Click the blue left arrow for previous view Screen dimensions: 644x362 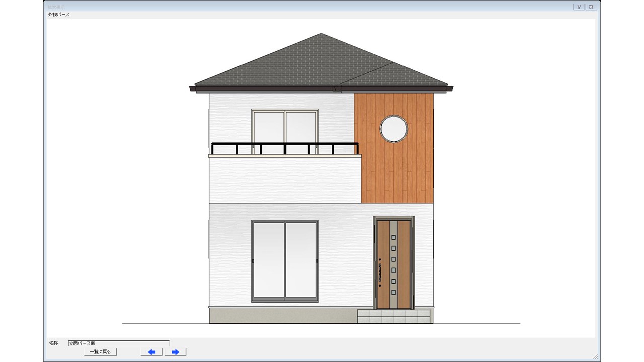[x=151, y=352]
